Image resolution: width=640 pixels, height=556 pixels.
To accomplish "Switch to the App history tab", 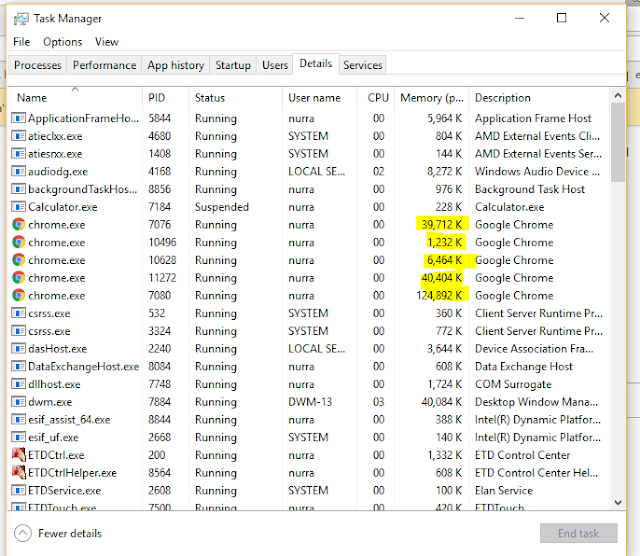I will (176, 65).
